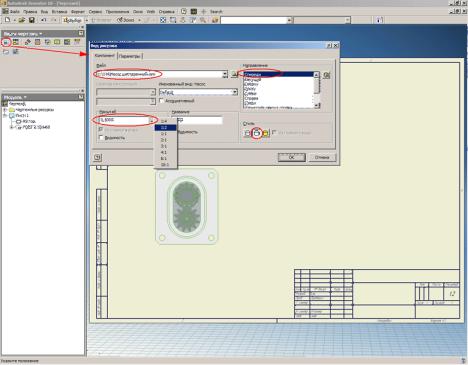Select Справа in orientation list
The image size is (468, 365).
click(x=279, y=98)
